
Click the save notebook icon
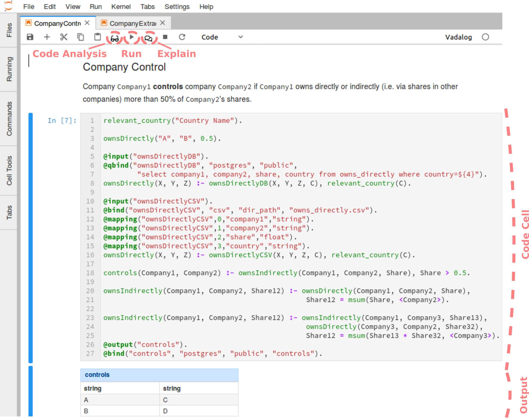30,37
